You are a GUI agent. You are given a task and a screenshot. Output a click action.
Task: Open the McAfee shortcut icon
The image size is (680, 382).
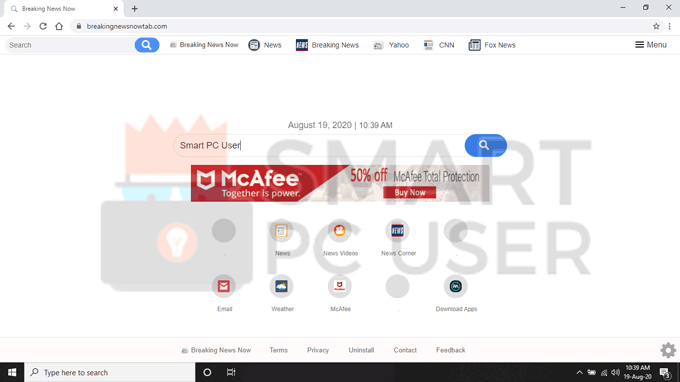[340, 286]
